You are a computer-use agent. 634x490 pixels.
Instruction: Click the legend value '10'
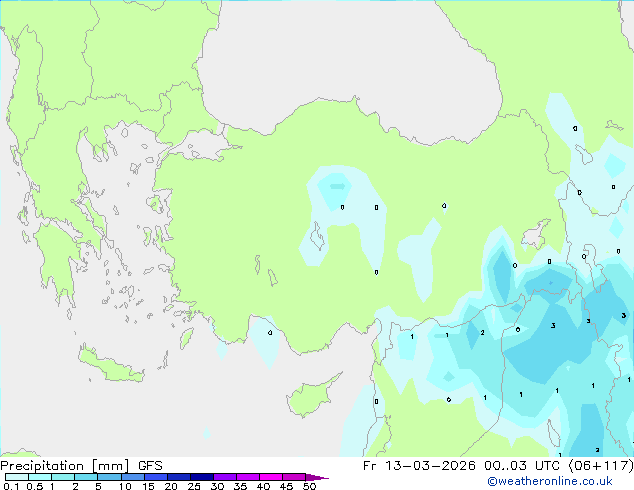(125, 486)
